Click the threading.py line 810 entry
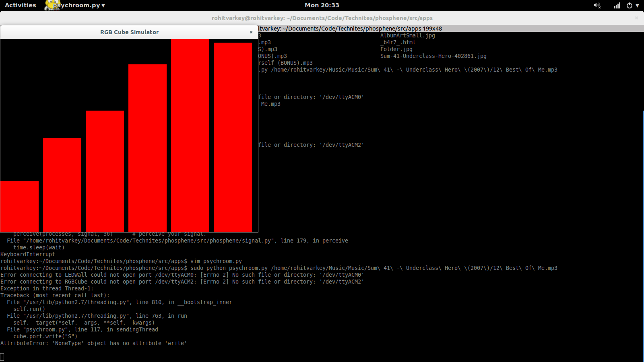The image size is (644, 362). coord(120,302)
